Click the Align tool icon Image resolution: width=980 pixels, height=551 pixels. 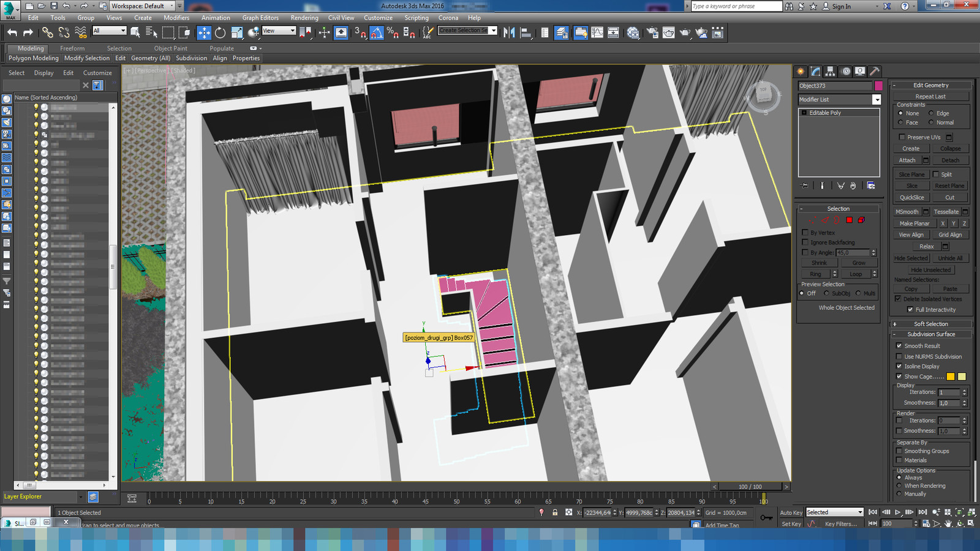[x=526, y=32]
